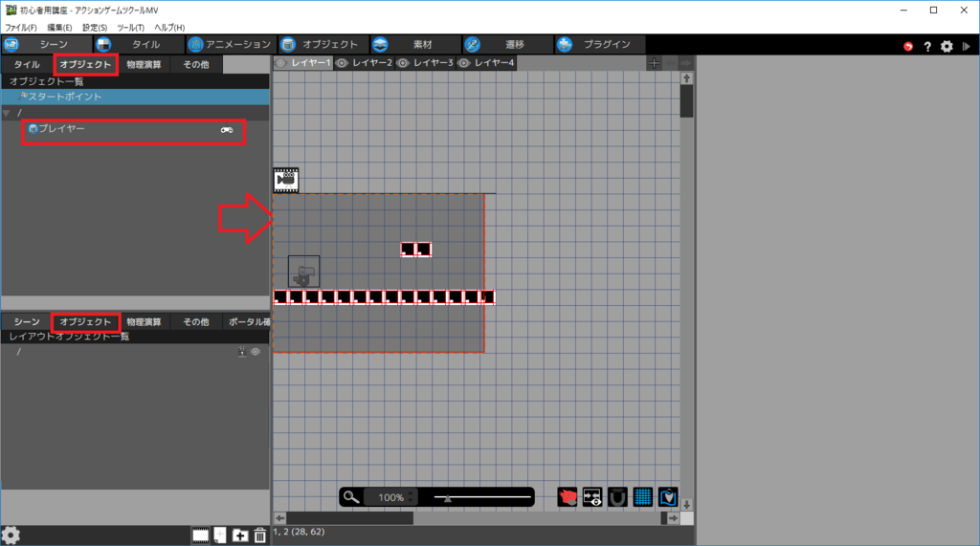Select オブジェクト tab in lower left panel

tap(85, 321)
